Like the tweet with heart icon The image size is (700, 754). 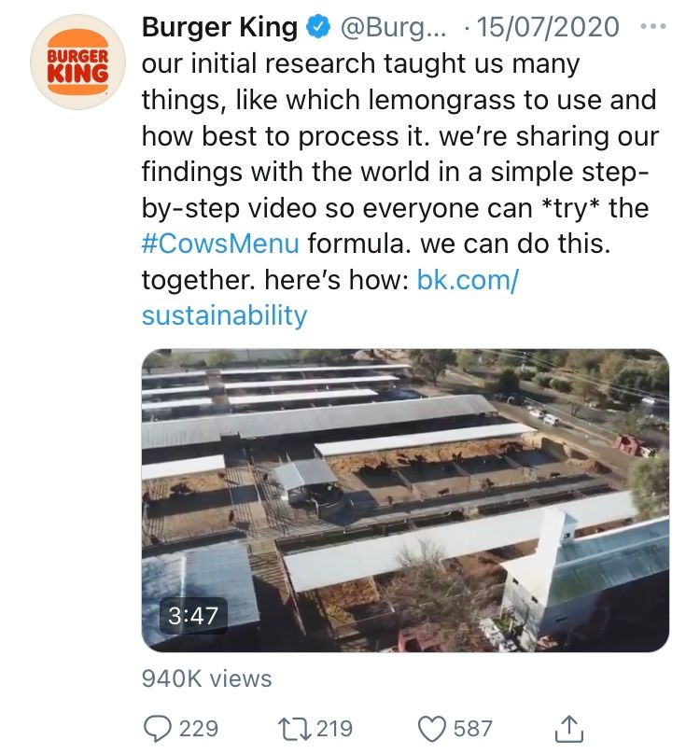[432, 729]
